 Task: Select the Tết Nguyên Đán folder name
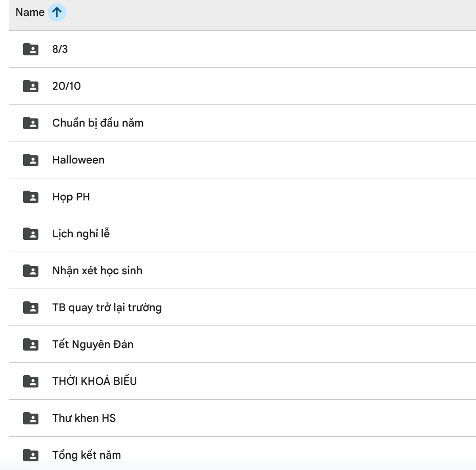(93, 344)
